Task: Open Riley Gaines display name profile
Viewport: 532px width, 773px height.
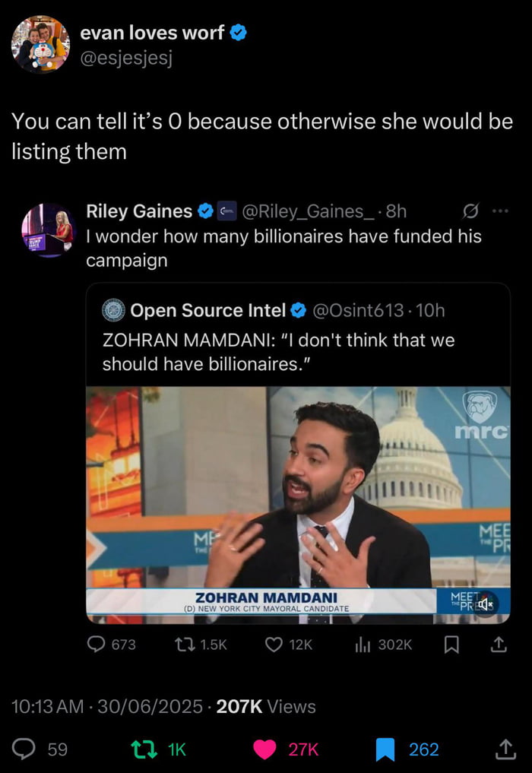Action: (x=139, y=211)
